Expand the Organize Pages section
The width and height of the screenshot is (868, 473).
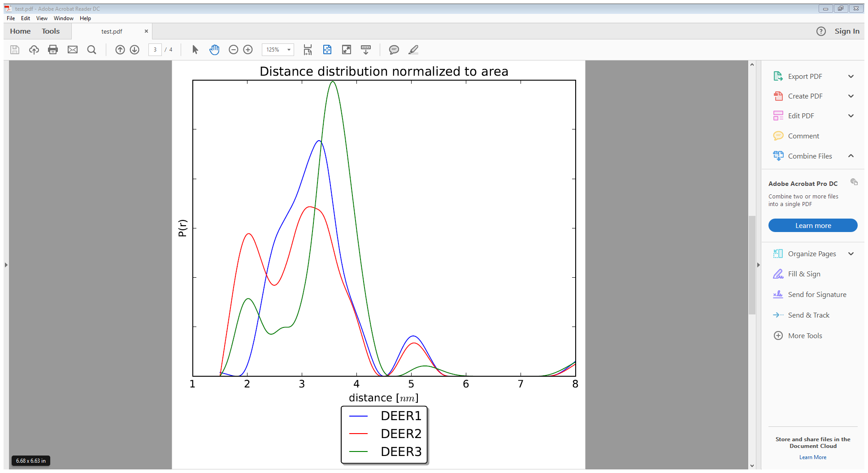coord(851,254)
